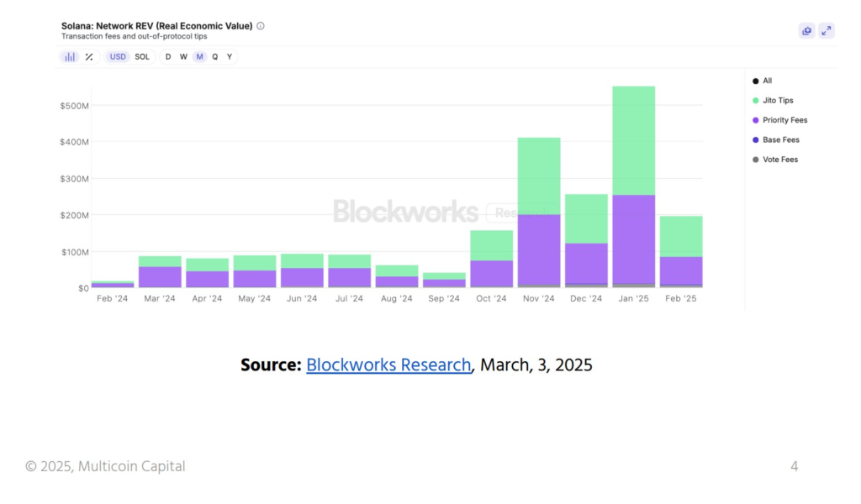Click the Jan '25 bar's green Jito segment
861x504 pixels.
633,140
